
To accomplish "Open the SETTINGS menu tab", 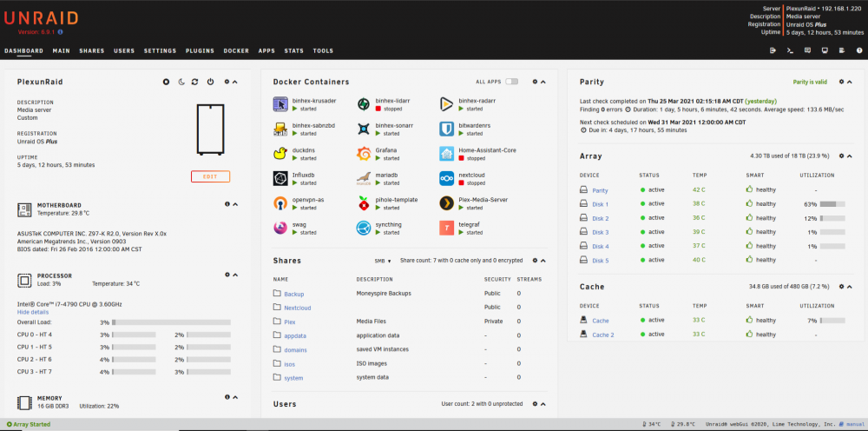I will [160, 51].
